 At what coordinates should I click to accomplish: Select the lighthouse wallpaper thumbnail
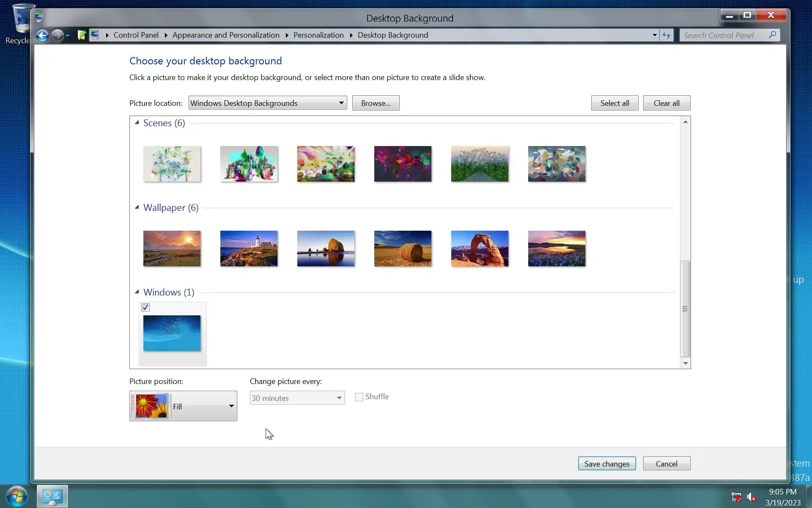tap(249, 248)
